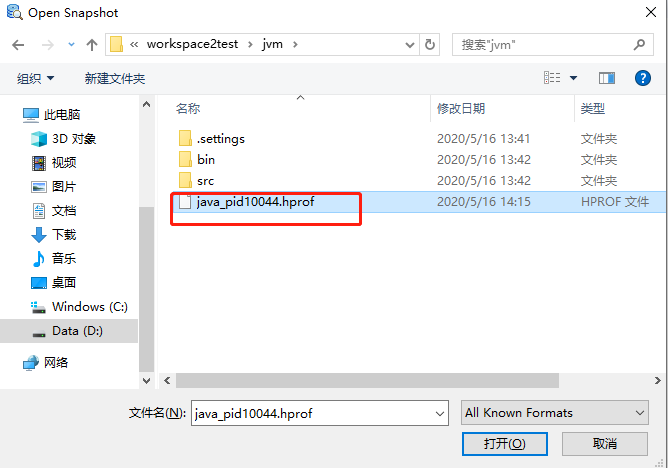Expand the address bar path history
The image size is (668, 468).
coord(409,45)
